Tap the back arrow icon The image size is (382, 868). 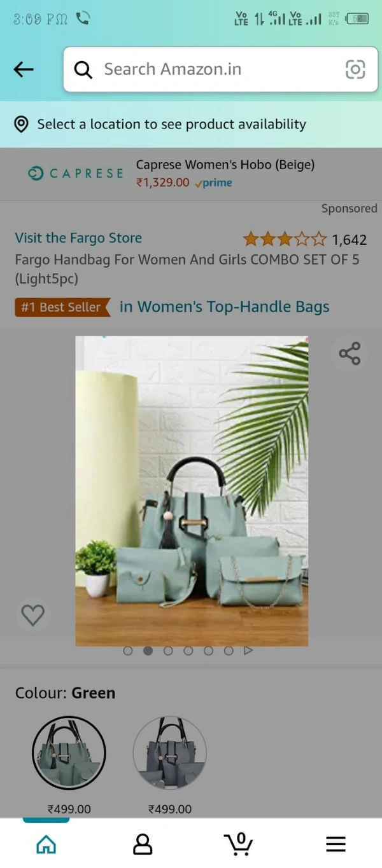click(x=24, y=69)
